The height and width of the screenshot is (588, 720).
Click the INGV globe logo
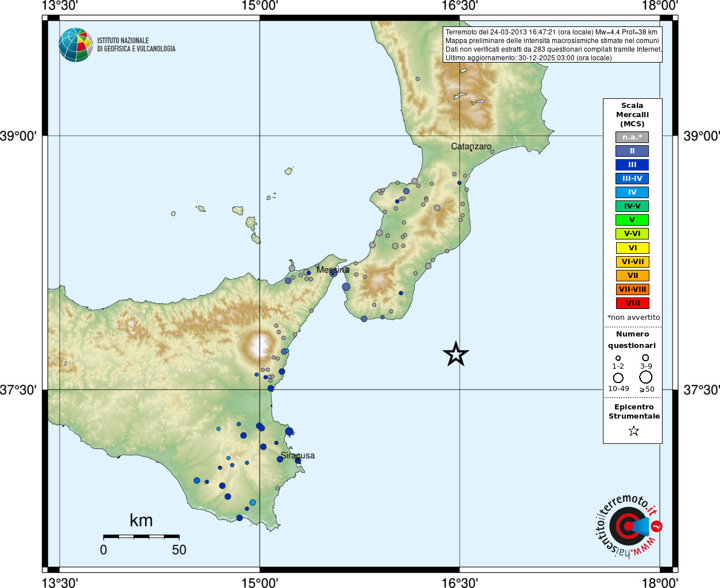point(76,45)
